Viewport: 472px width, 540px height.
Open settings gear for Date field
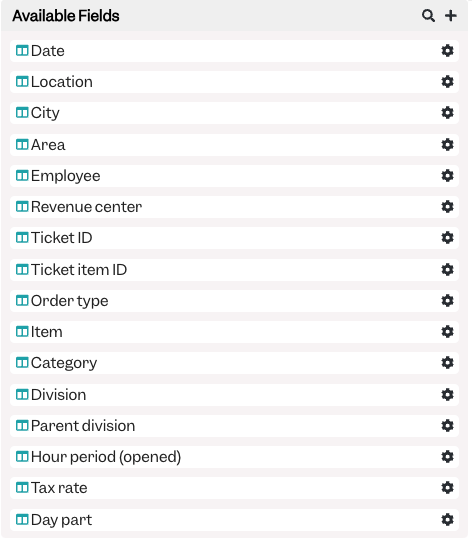click(x=447, y=51)
